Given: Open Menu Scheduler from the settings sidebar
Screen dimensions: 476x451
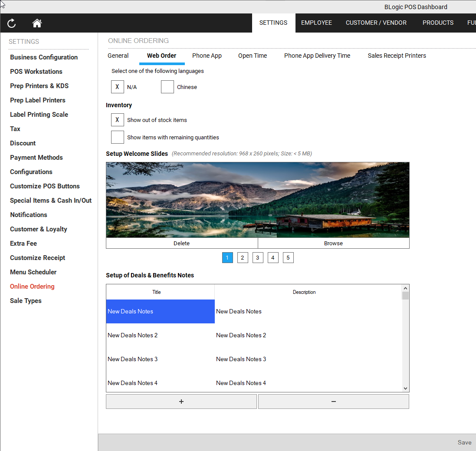Looking at the screenshot, I should 33,272.
